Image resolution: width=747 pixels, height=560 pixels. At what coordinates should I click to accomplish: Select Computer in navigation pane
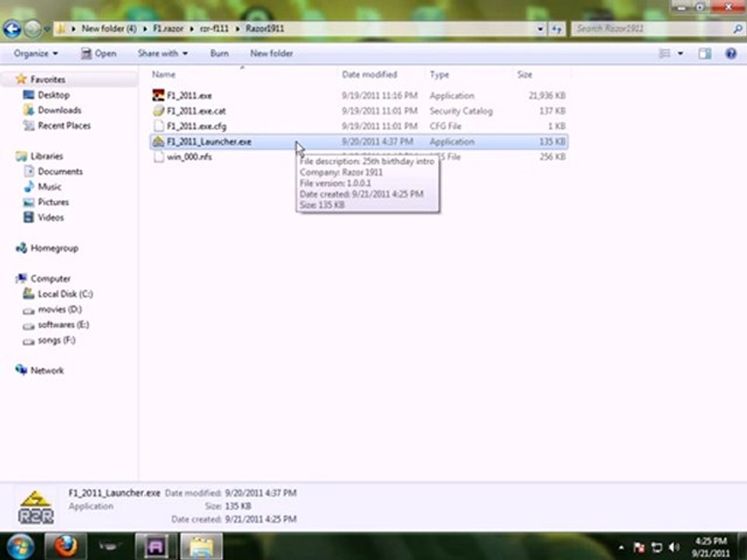50,278
